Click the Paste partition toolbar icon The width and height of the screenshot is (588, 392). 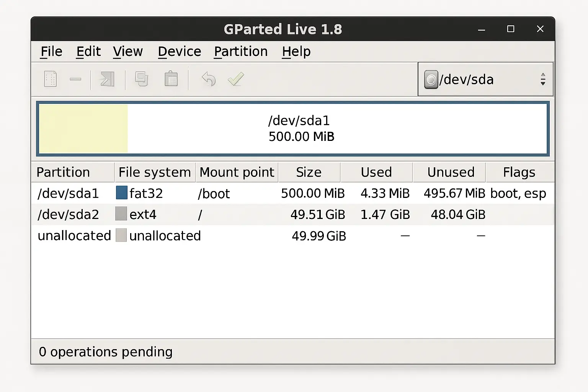pyautogui.click(x=171, y=79)
